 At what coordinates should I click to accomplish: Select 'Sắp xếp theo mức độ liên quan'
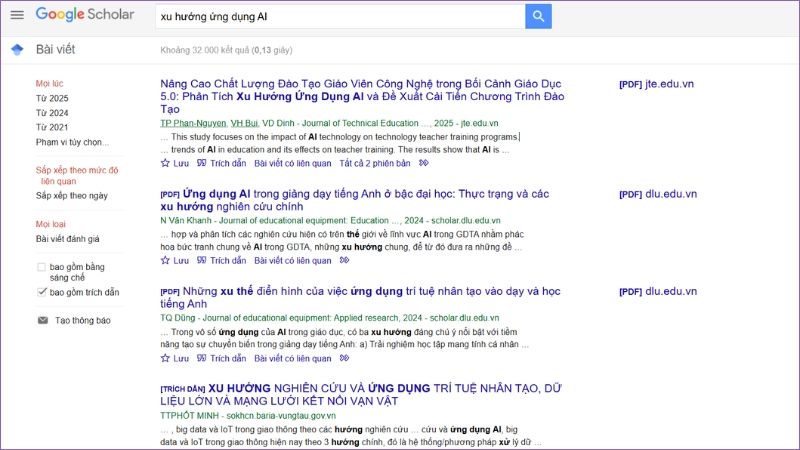(77, 176)
